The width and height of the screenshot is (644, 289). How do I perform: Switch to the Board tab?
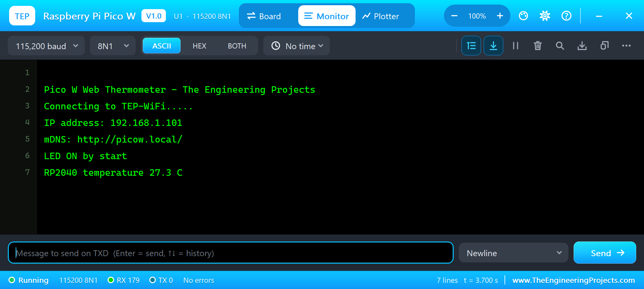click(264, 16)
